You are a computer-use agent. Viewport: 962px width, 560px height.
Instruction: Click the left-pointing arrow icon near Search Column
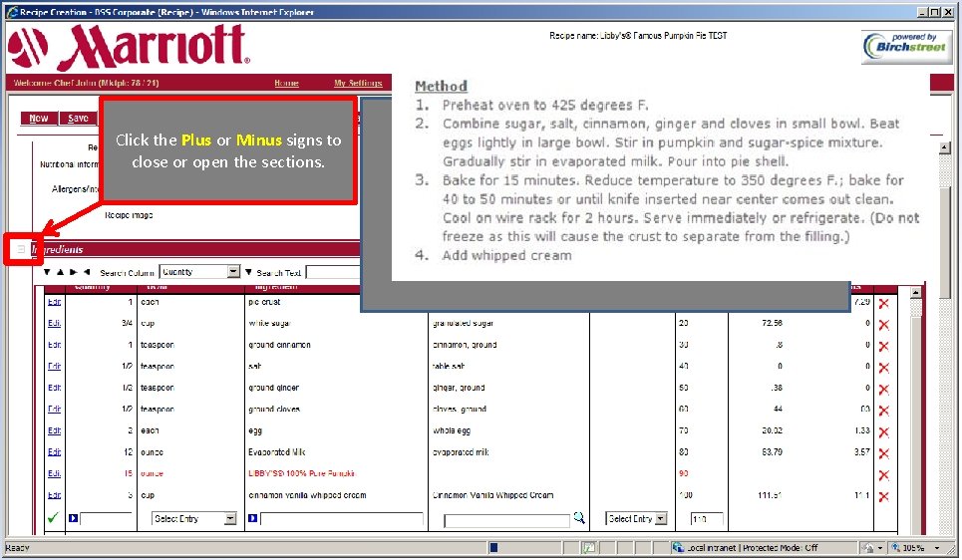coord(87,272)
